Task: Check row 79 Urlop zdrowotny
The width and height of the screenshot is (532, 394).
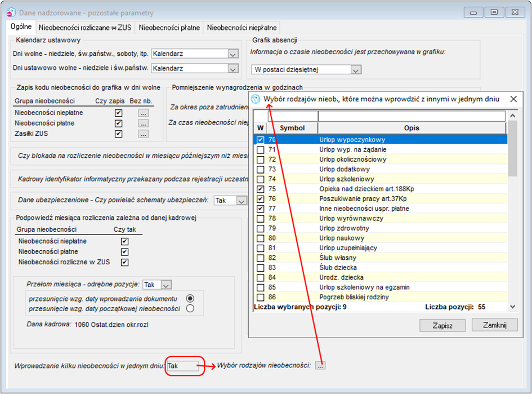Action: point(260,229)
